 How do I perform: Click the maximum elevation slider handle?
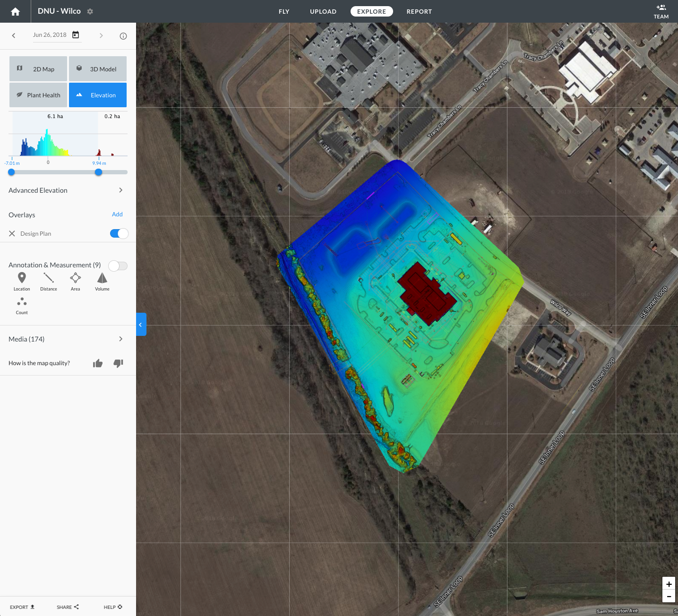coord(98,172)
